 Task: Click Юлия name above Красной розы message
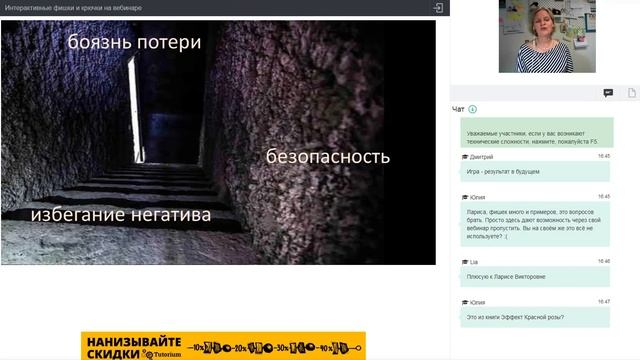point(477,302)
